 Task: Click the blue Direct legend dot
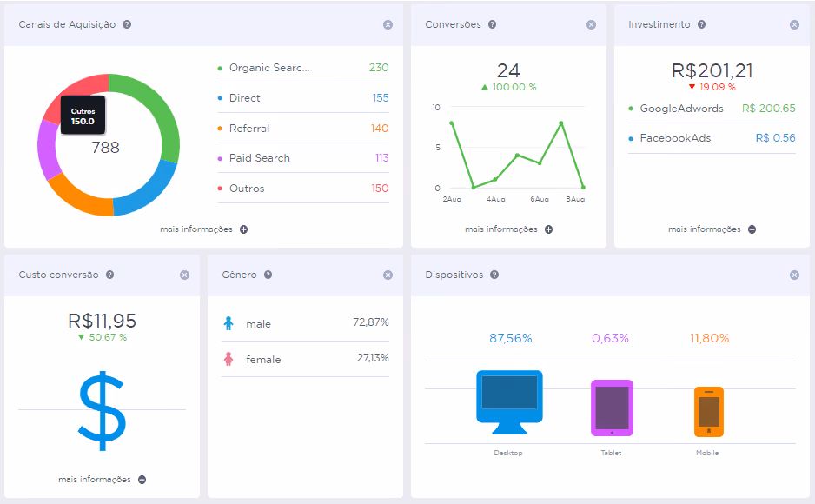tap(220, 98)
